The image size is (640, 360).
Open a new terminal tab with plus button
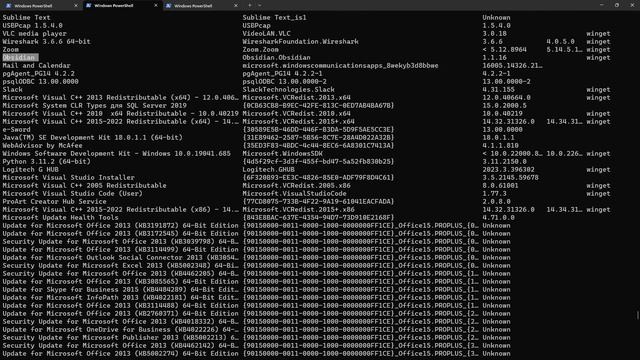[x=250, y=5]
